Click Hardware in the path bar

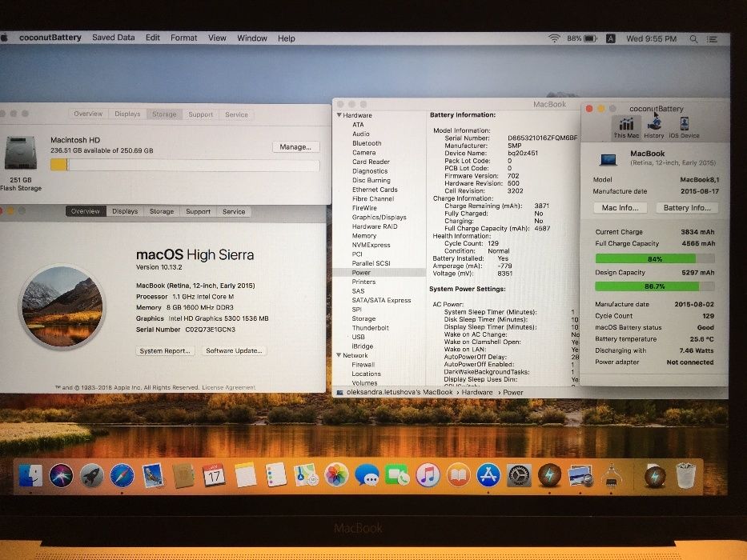(477, 392)
